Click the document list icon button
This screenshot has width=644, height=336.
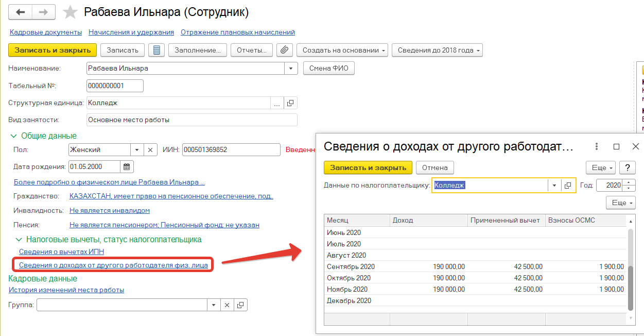[156, 50]
